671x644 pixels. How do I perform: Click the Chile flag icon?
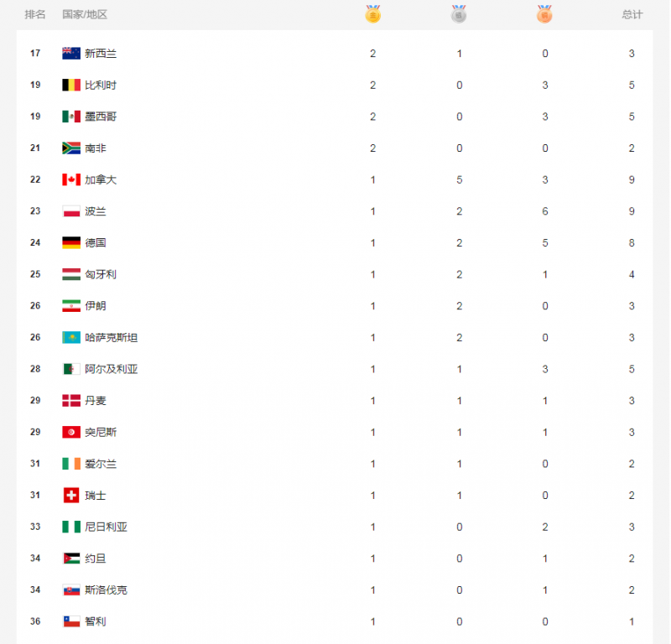tap(71, 621)
